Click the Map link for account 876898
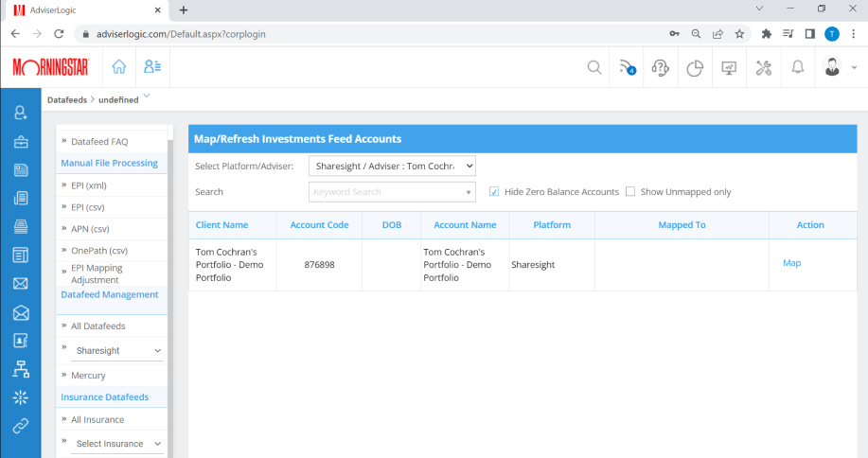 click(x=791, y=263)
